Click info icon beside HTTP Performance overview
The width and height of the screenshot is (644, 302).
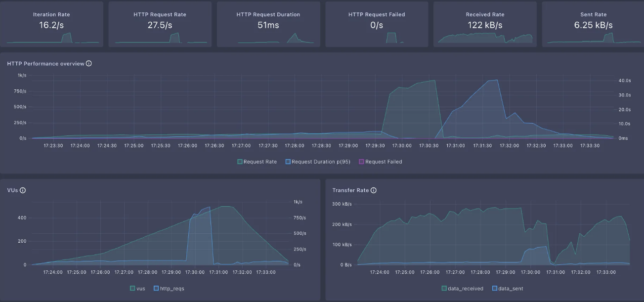click(89, 64)
